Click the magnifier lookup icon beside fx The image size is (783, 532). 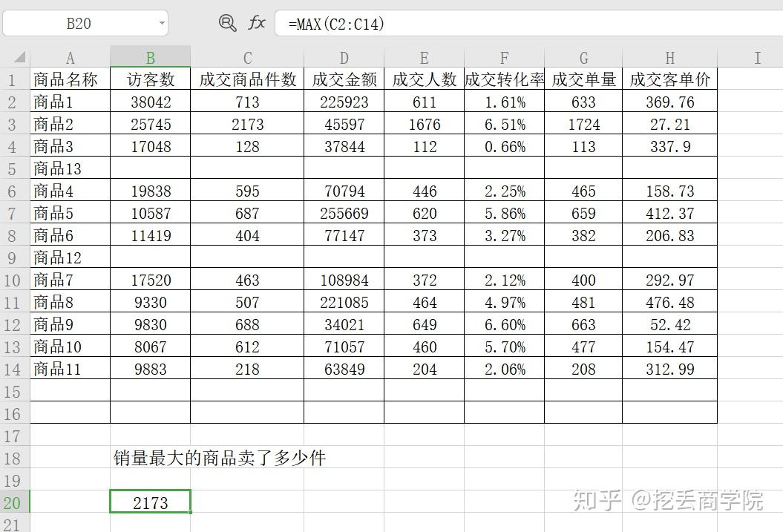click(227, 23)
